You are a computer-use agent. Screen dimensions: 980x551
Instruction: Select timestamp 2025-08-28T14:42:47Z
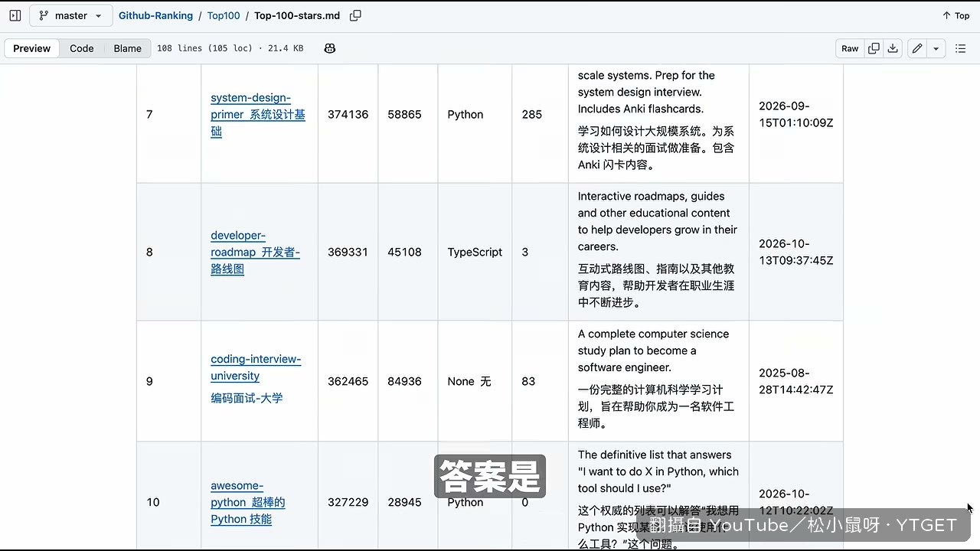tap(796, 381)
